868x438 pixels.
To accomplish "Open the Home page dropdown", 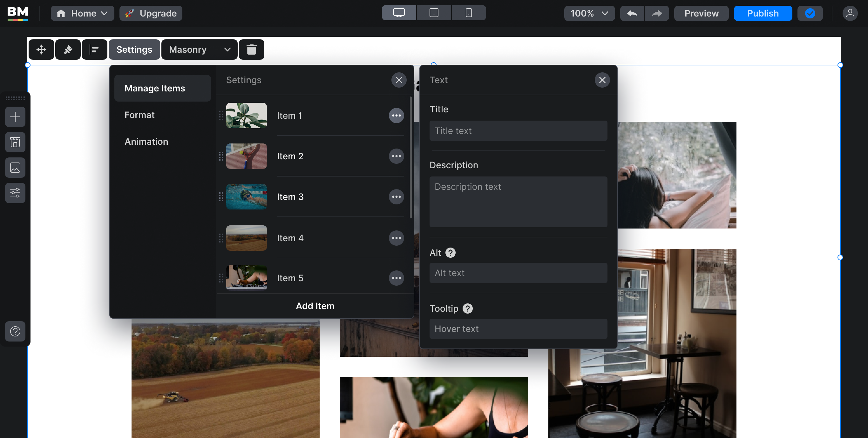I will 83,13.
